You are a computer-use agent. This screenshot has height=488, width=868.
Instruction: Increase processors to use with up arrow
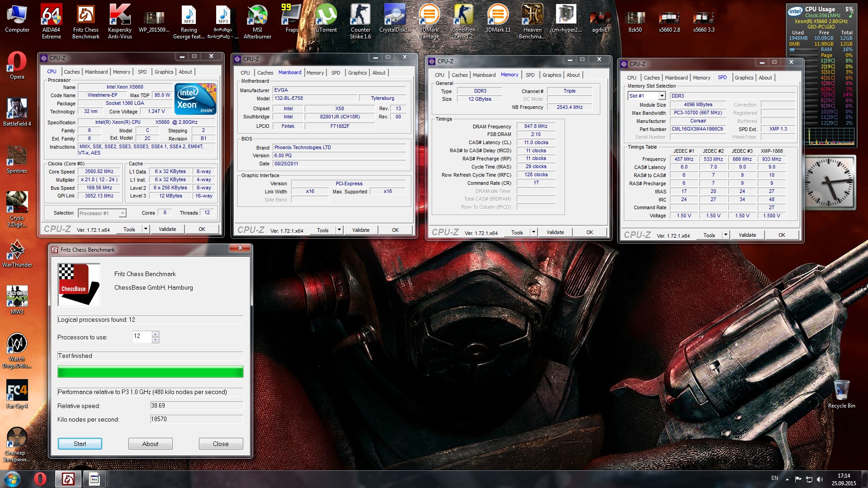click(x=156, y=334)
